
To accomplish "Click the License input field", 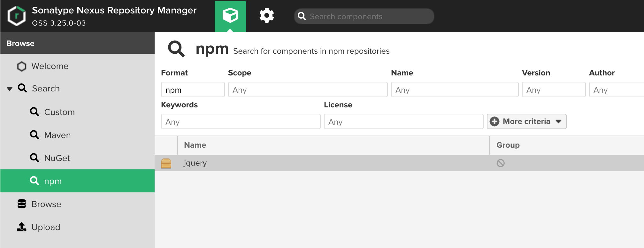I will point(404,122).
